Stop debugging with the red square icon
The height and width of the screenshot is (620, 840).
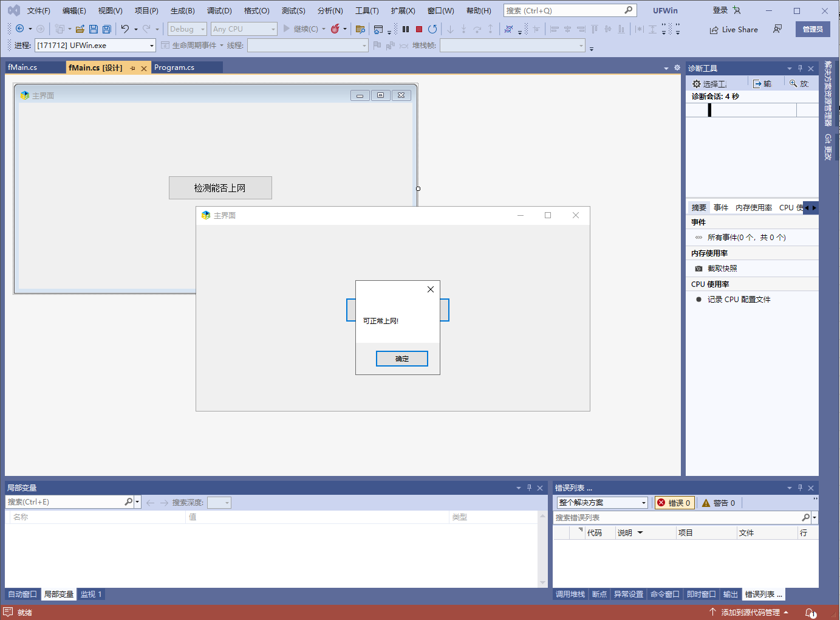click(x=419, y=29)
